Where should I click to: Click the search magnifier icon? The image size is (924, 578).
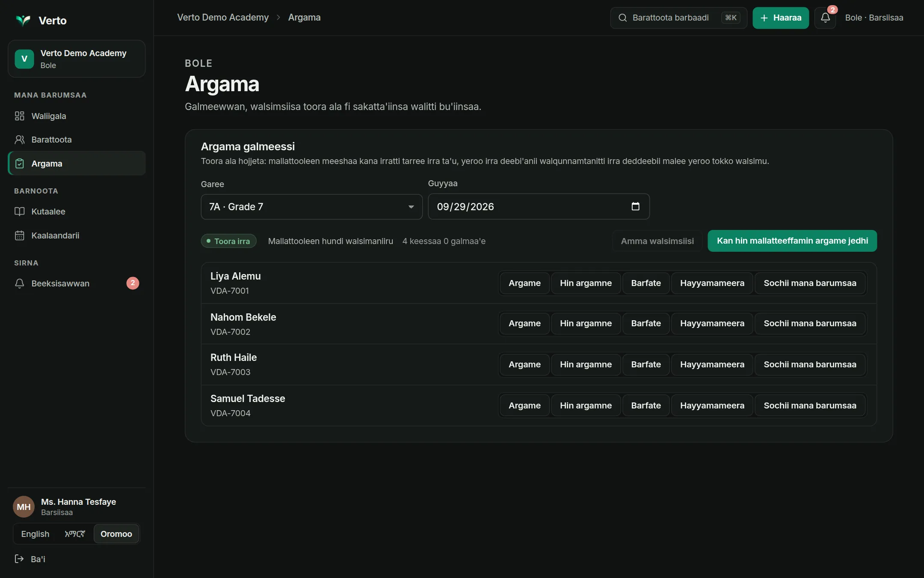[x=623, y=18]
